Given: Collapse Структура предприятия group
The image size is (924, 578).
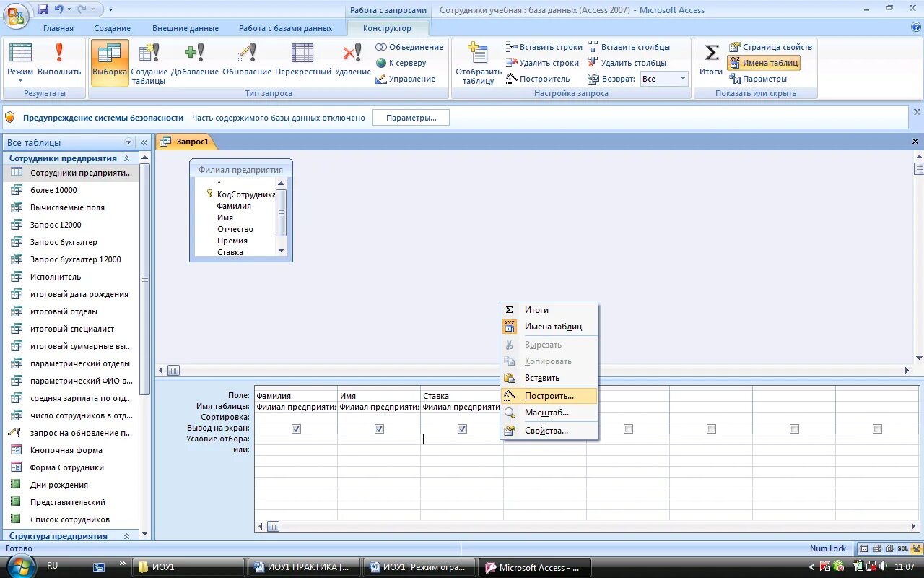Looking at the screenshot, I should coord(127,536).
